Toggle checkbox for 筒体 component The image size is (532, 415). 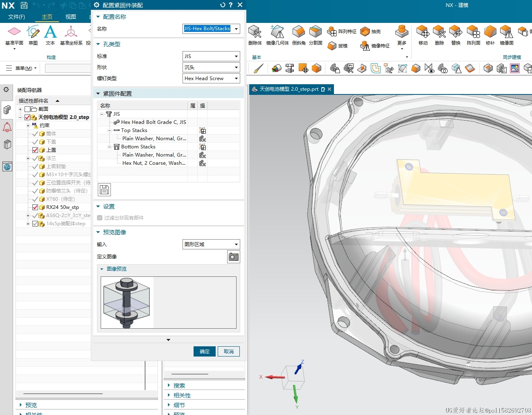pyautogui.click(x=35, y=134)
